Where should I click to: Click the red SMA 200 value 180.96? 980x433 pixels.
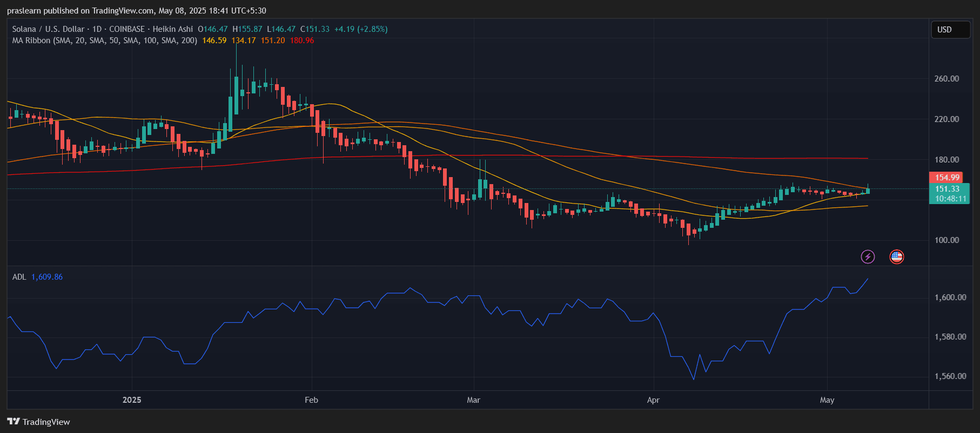(x=301, y=40)
